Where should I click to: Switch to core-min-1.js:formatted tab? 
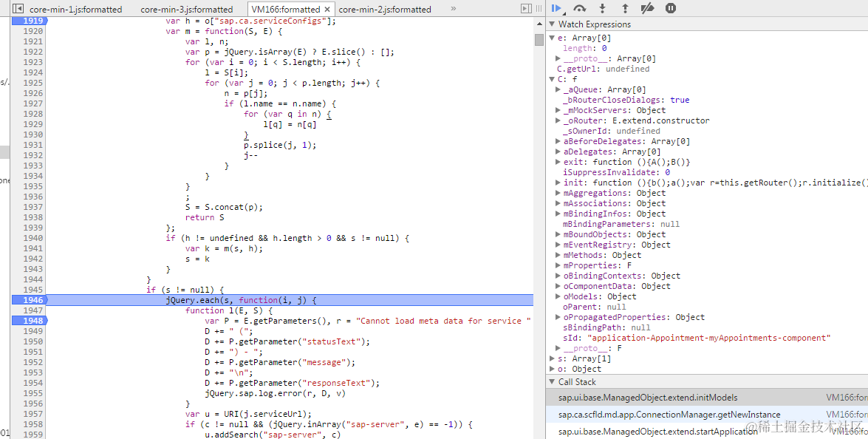[x=76, y=10]
